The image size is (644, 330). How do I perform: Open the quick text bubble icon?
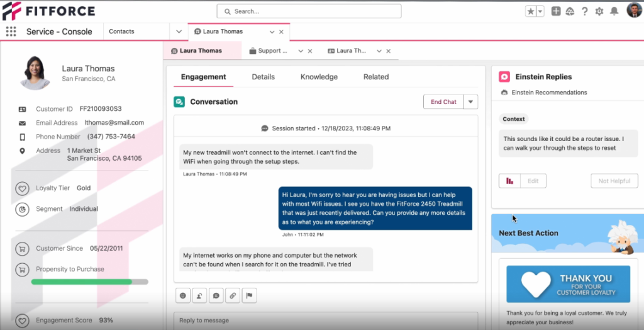(x=216, y=295)
